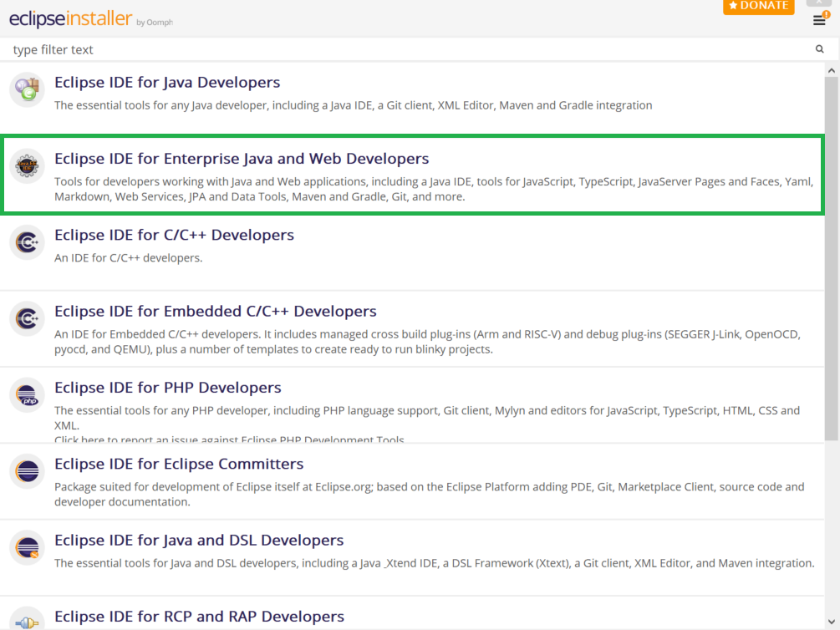Click the Java Developers package icon
The width and height of the screenshot is (840, 630).
[27, 89]
